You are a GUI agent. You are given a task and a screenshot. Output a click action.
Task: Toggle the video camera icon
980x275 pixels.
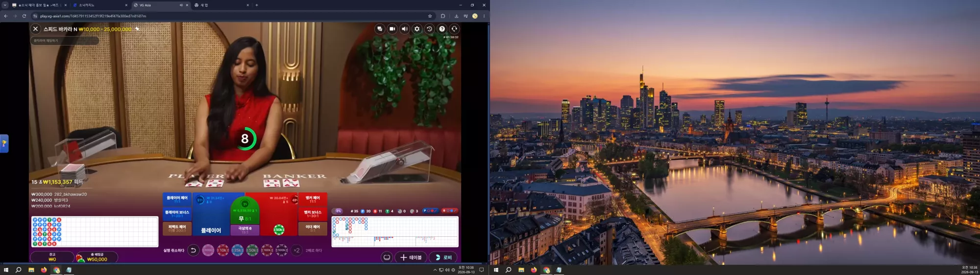coord(392,29)
